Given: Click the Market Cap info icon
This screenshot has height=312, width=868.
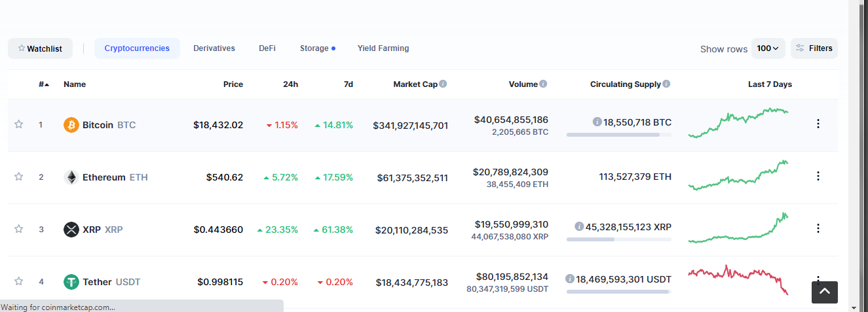Looking at the screenshot, I should (x=443, y=84).
